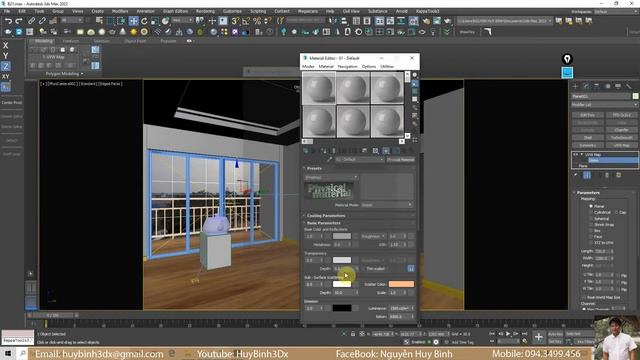Switch to the Freeform ribbon tab

click(71, 41)
